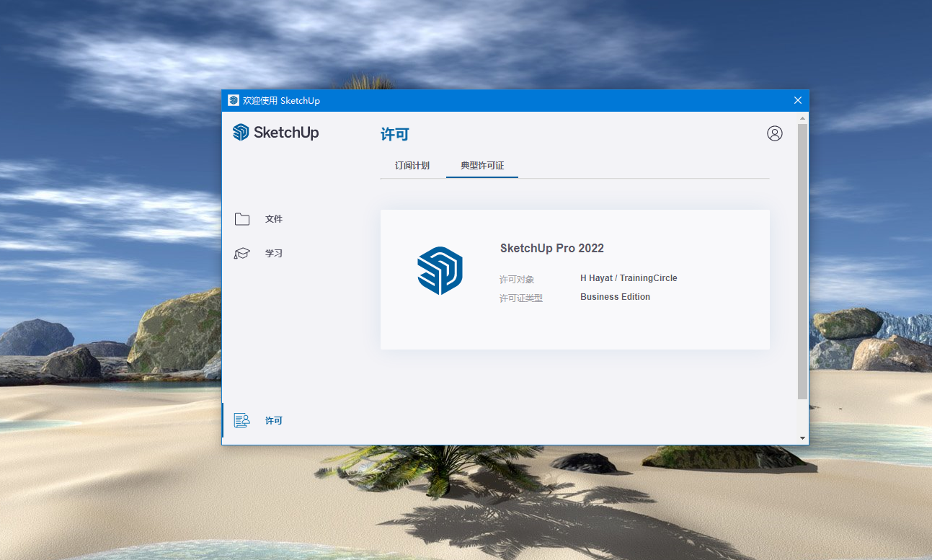
Task: Click the 许可证类型 label
Action: [521, 298]
